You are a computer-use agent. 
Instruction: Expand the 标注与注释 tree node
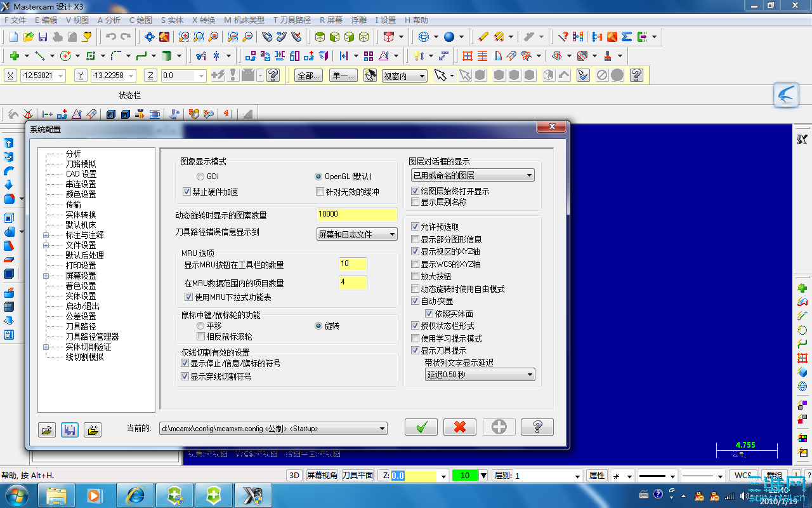(x=44, y=234)
